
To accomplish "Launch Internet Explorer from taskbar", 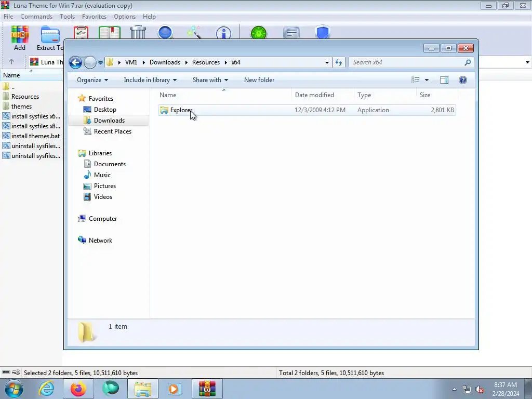I will point(46,389).
